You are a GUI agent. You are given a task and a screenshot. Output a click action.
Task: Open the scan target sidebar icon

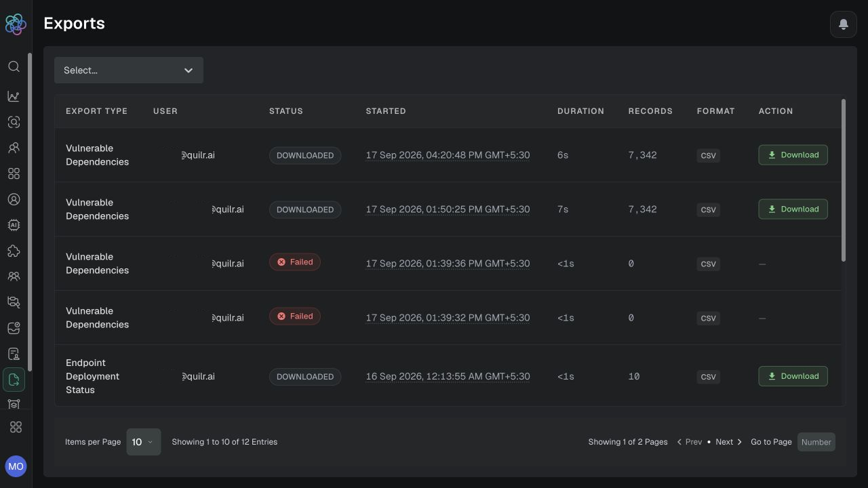pos(14,122)
